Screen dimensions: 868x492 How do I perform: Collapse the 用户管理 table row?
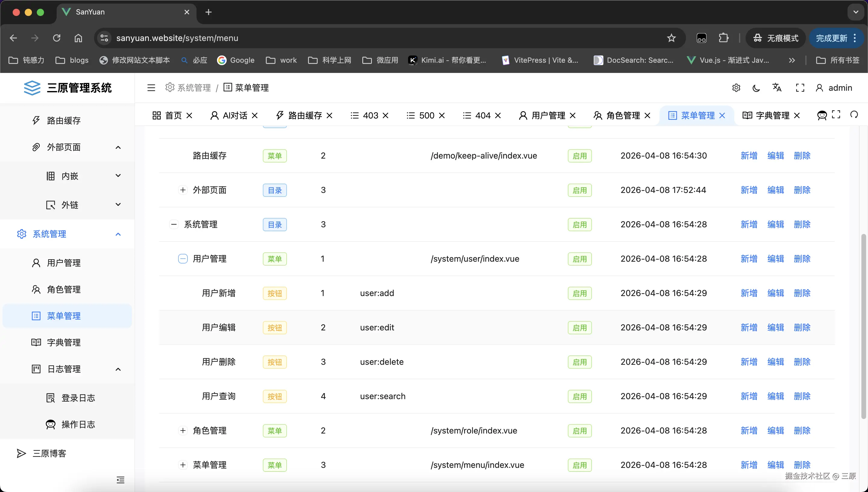pos(183,259)
